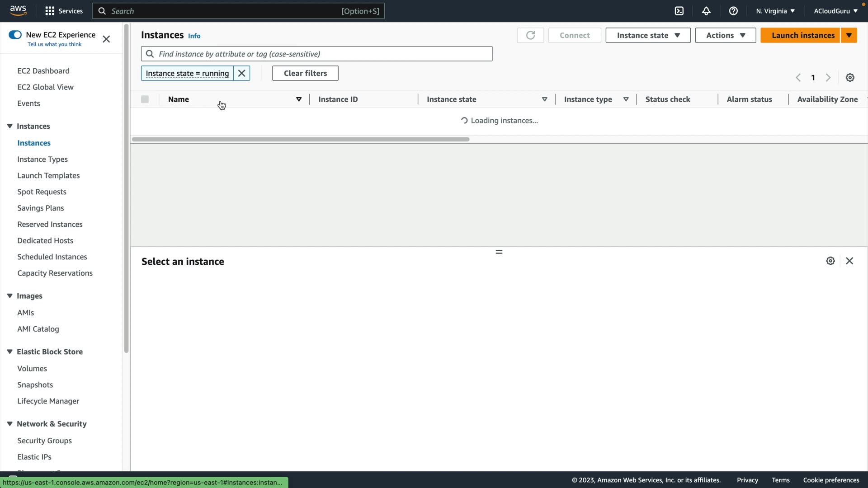The height and width of the screenshot is (488, 868).
Task: Open details panel settings gear
Action: tap(830, 261)
